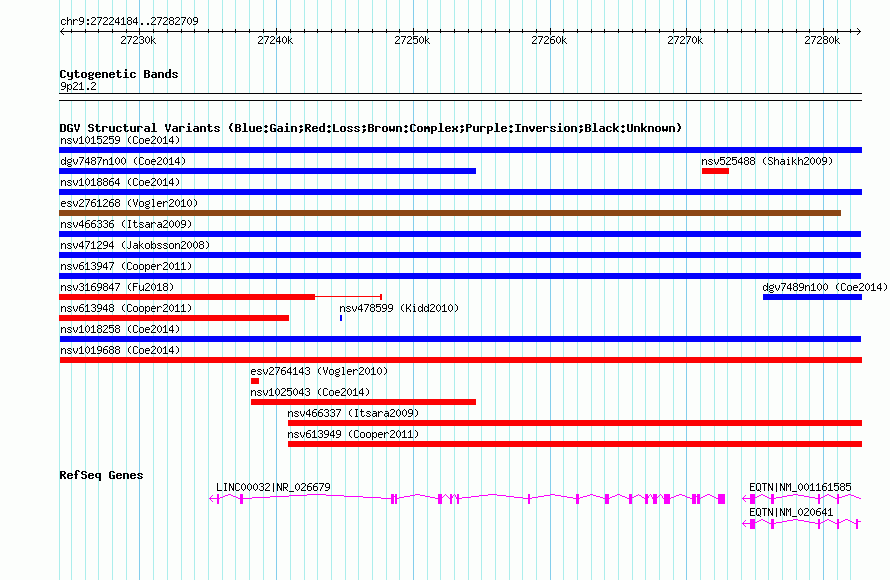Image resolution: width=890 pixels, height=580 pixels.
Task: Click the blue bar under nsv471294
Action: coord(460,255)
